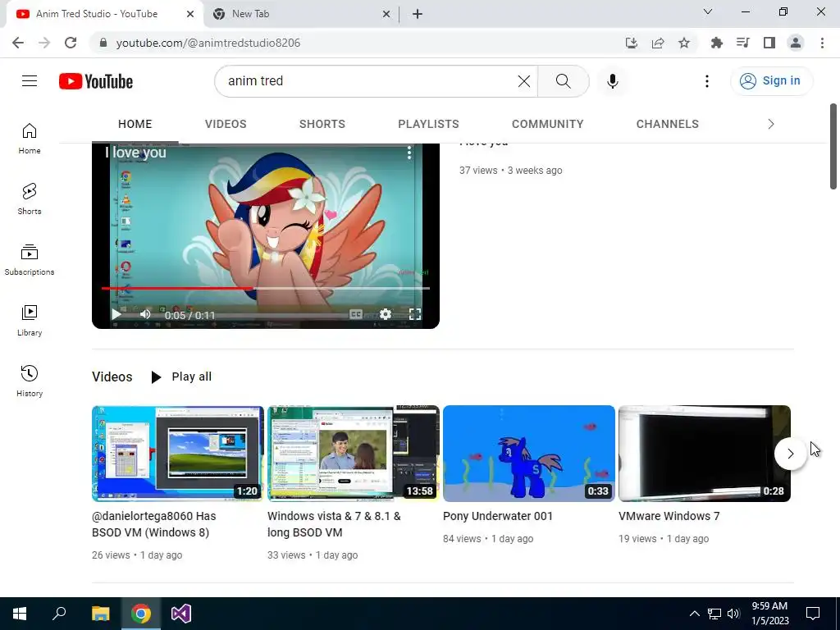Switch to the HOME channel tab
The width and height of the screenshot is (840, 630).
point(135,124)
